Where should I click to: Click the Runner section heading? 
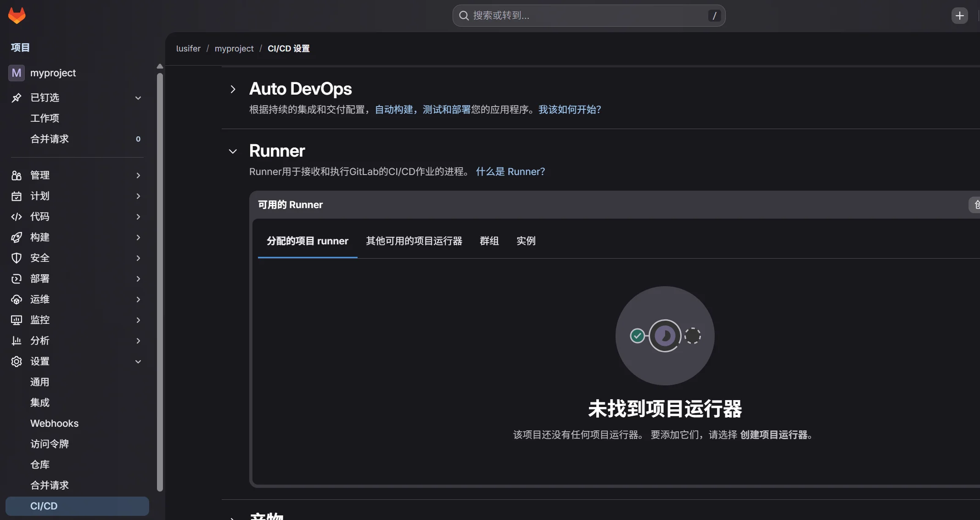[x=277, y=151]
